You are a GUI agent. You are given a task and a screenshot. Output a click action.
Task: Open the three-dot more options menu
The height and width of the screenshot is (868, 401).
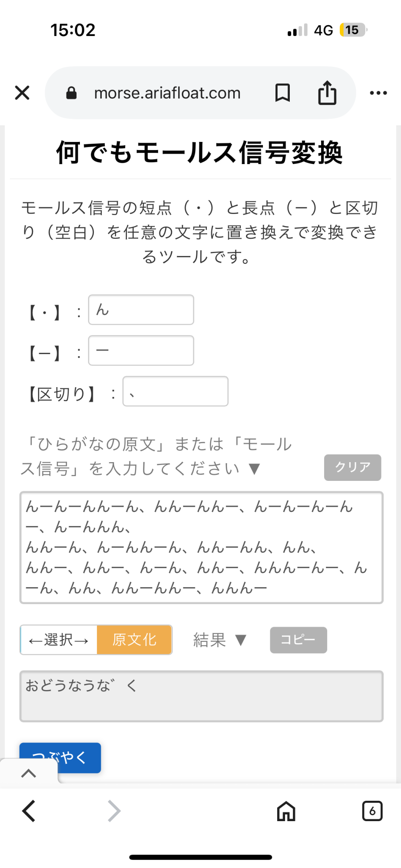coord(378,92)
